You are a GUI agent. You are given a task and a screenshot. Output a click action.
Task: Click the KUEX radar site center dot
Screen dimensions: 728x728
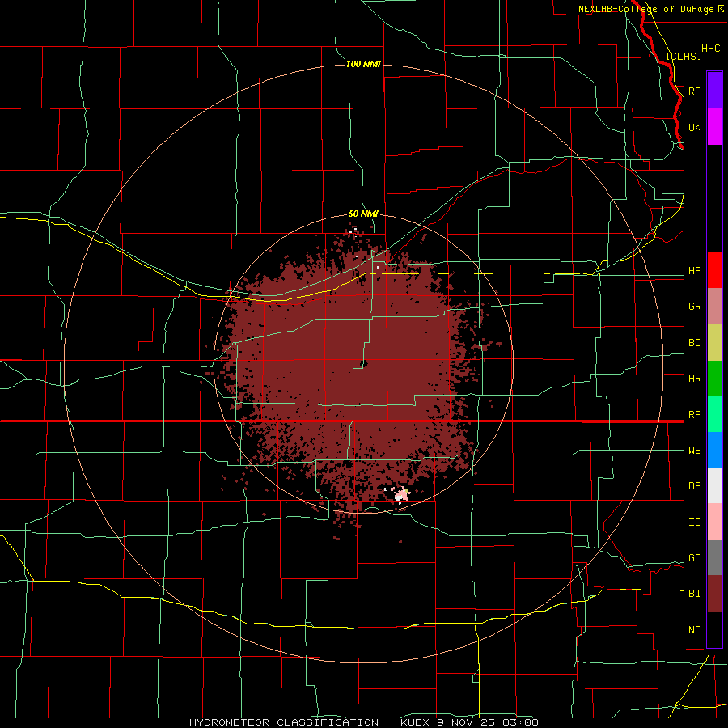point(363,364)
